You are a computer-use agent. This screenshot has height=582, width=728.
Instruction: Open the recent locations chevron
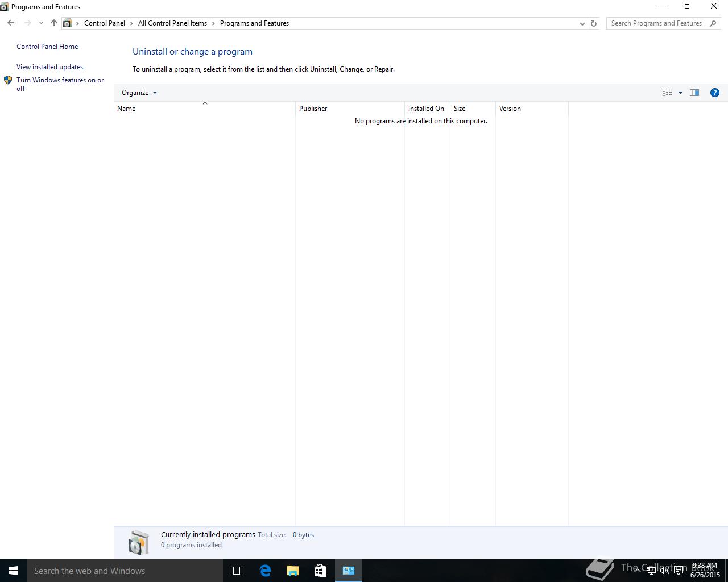(41, 23)
